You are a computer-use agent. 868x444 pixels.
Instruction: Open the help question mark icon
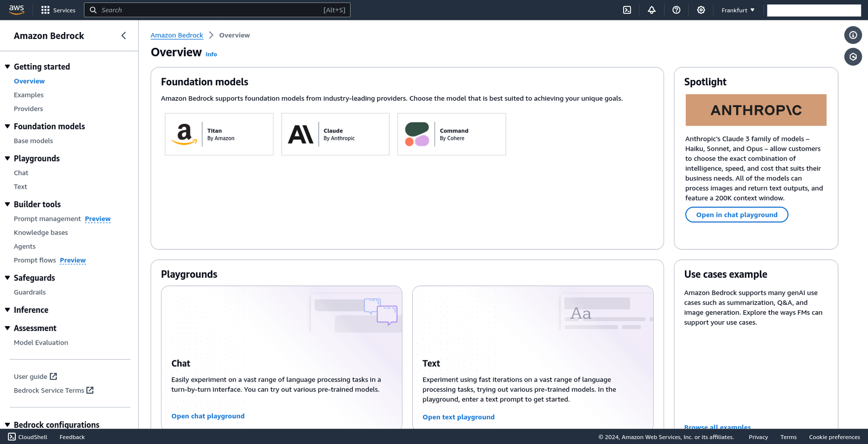676,10
